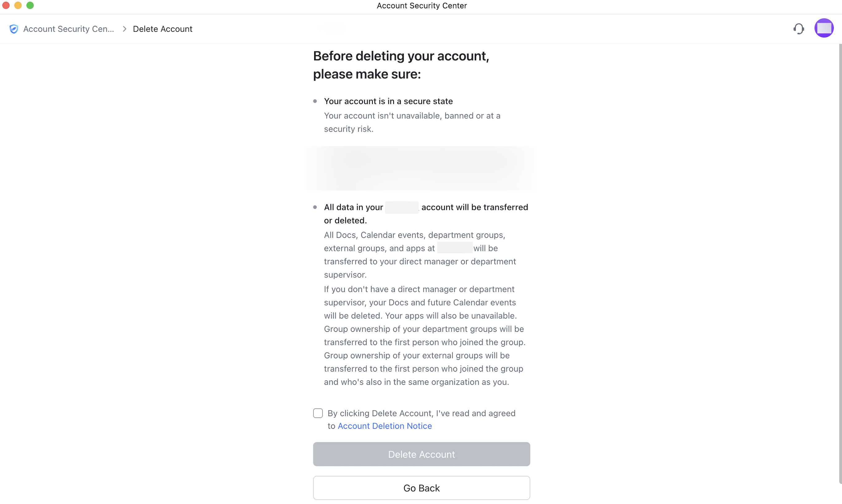Open the purple profile avatar menu
The width and height of the screenshot is (842, 504).
tap(824, 28)
